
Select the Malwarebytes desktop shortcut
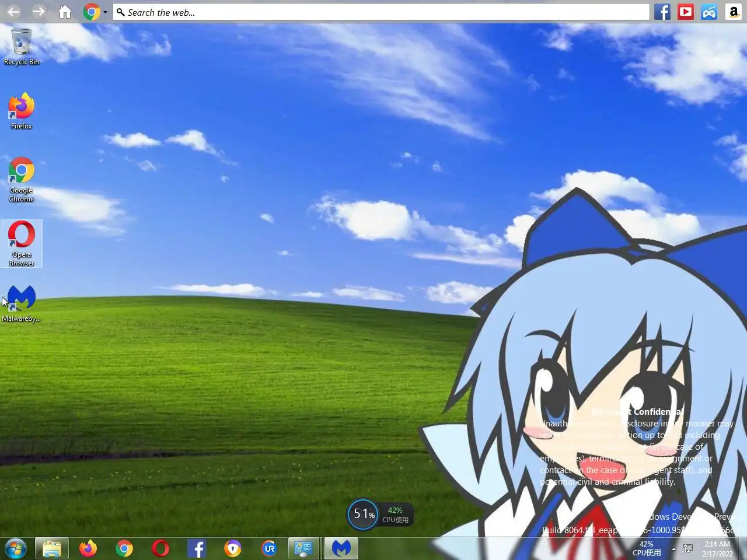tap(22, 303)
